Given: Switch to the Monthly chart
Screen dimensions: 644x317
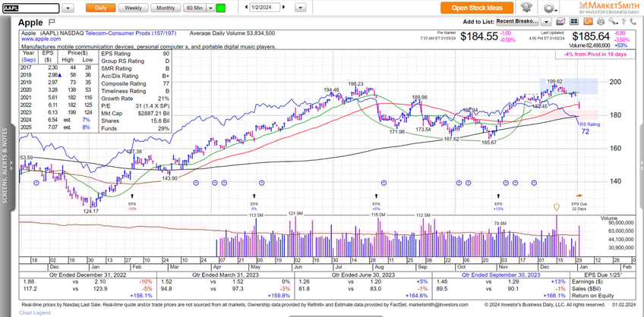Looking at the screenshot, I should (x=165, y=8).
